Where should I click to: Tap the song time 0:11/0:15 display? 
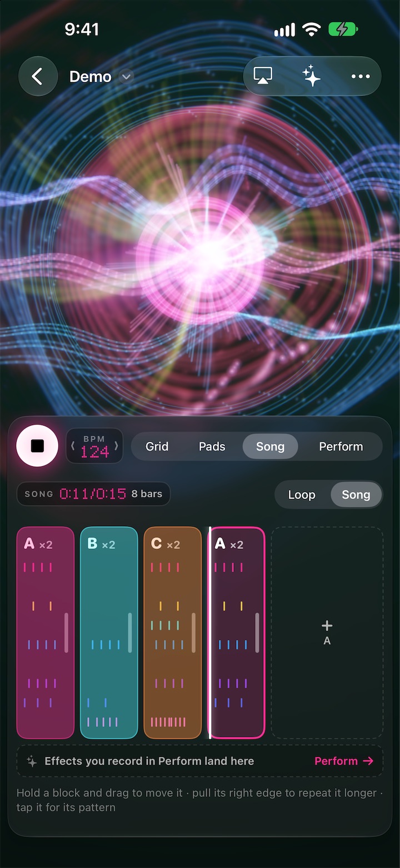click(x=93, y=494)
